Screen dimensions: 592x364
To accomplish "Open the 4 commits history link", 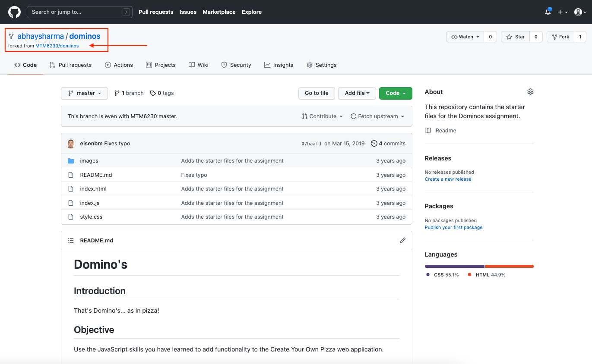I will (x=388, y=144).
